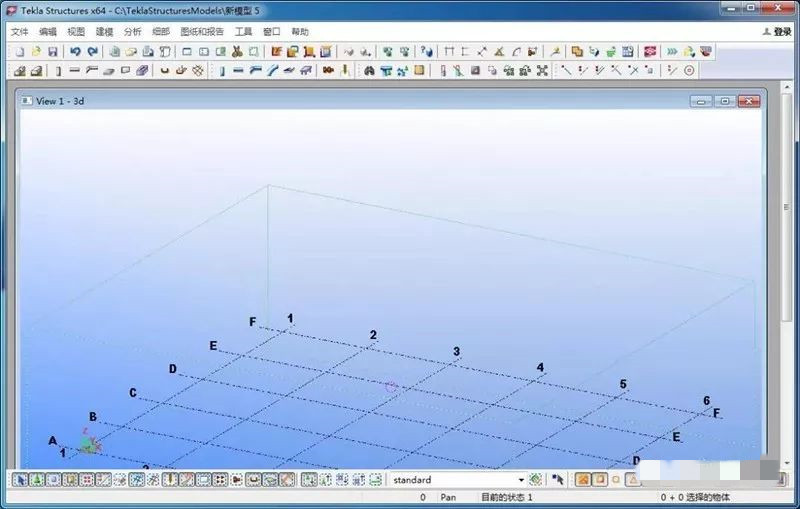Open the 'standard' selection filter dropdown

click(519, 480)
